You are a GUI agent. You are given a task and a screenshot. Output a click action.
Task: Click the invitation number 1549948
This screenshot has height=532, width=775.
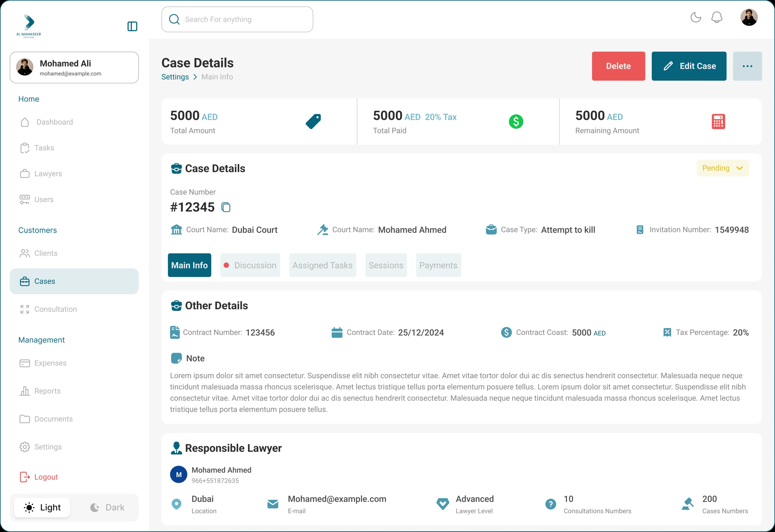tap(732, 230)
